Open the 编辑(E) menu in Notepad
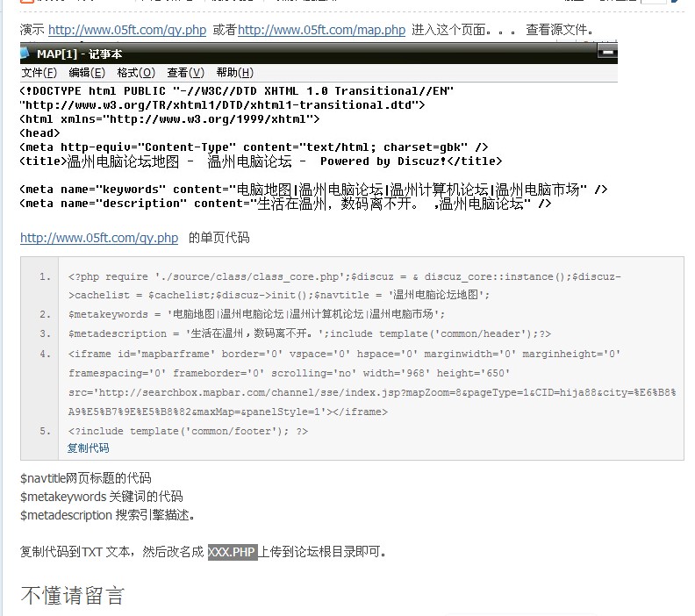Screen dimensions: 695x616 (x=87, y=72)
